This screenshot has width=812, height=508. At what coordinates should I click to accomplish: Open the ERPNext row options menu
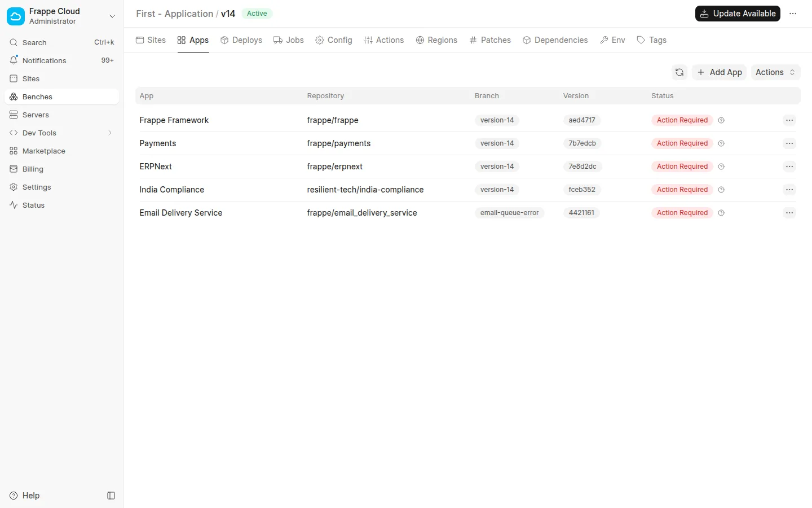pyautogui.click(x=789, y=167)
